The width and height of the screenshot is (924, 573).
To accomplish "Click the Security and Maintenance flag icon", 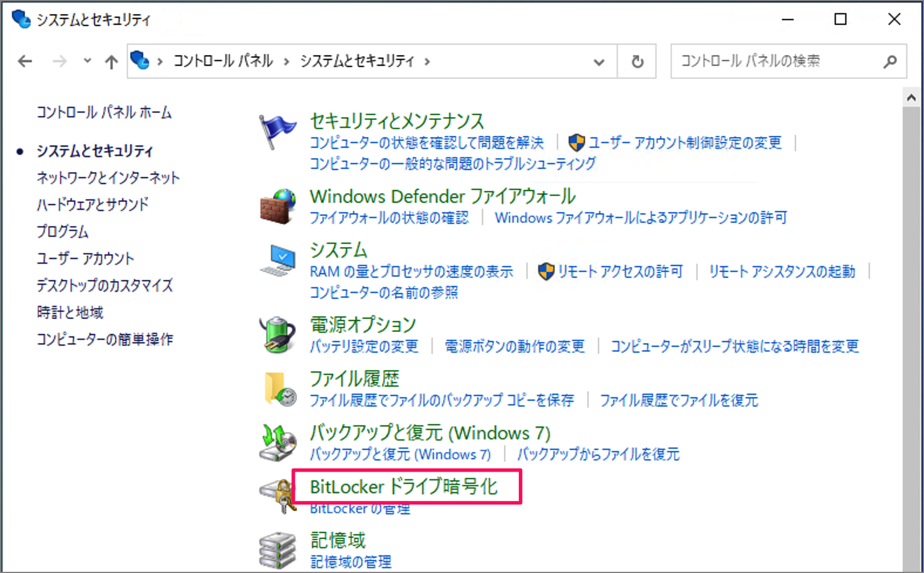I will [x=277, y=131].
